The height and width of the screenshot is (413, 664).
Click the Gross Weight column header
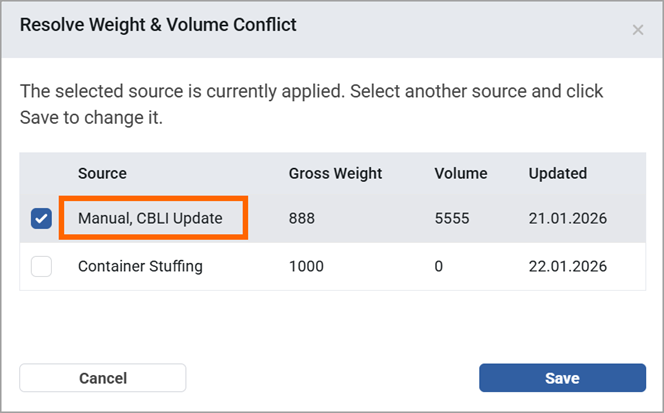pyautogui.click(x=335, y=174)
